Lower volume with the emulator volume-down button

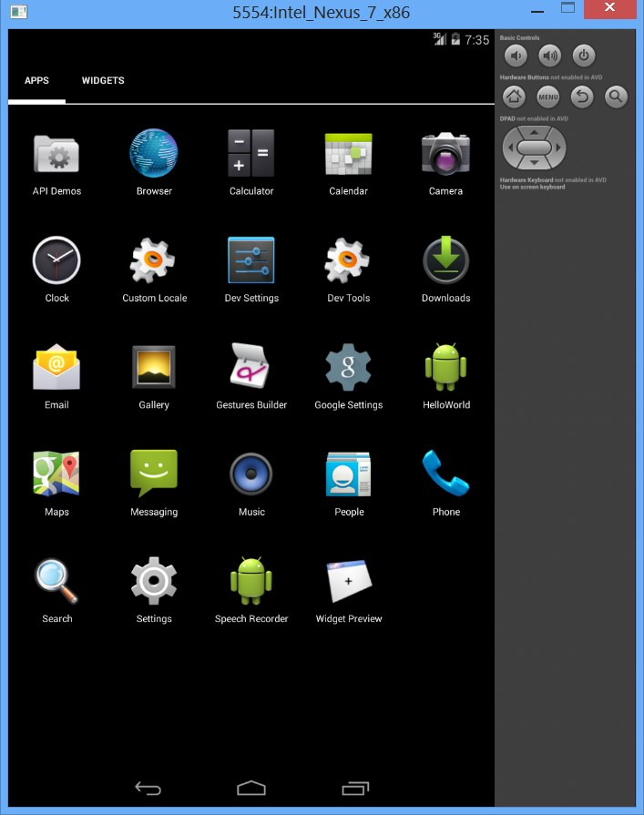click(x=517, y=56)
